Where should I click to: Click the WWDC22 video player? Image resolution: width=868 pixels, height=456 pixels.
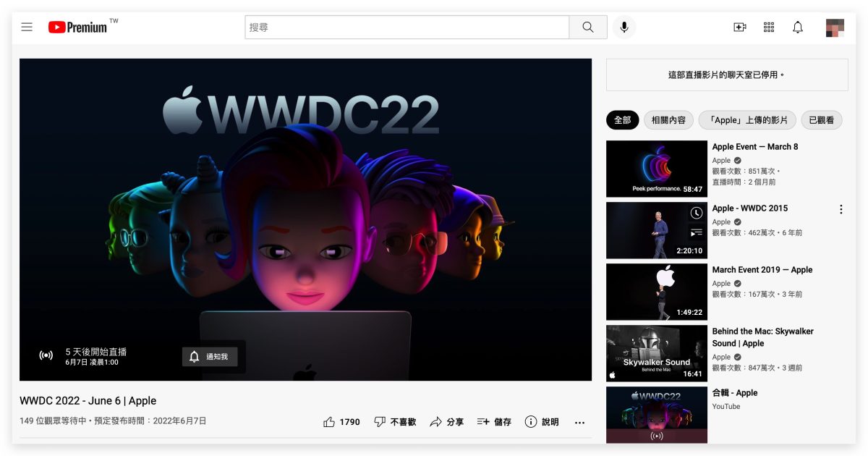click(x=305, y=219)
